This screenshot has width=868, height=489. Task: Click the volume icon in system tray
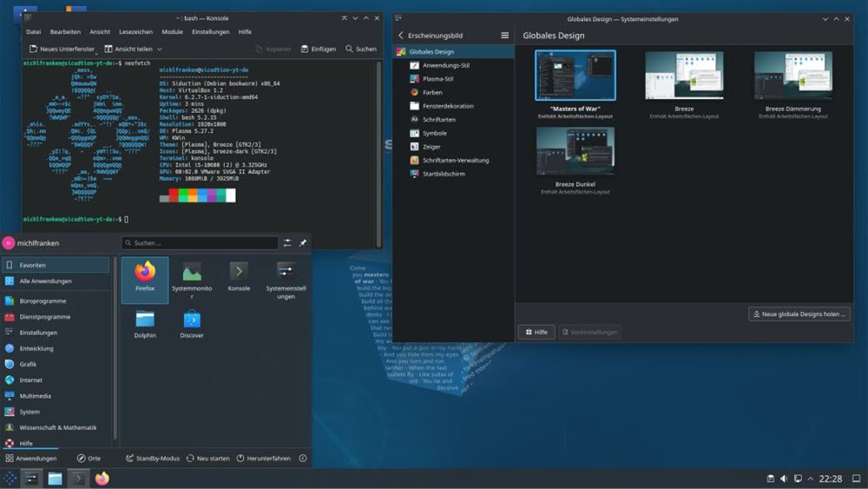pos(784,479)
